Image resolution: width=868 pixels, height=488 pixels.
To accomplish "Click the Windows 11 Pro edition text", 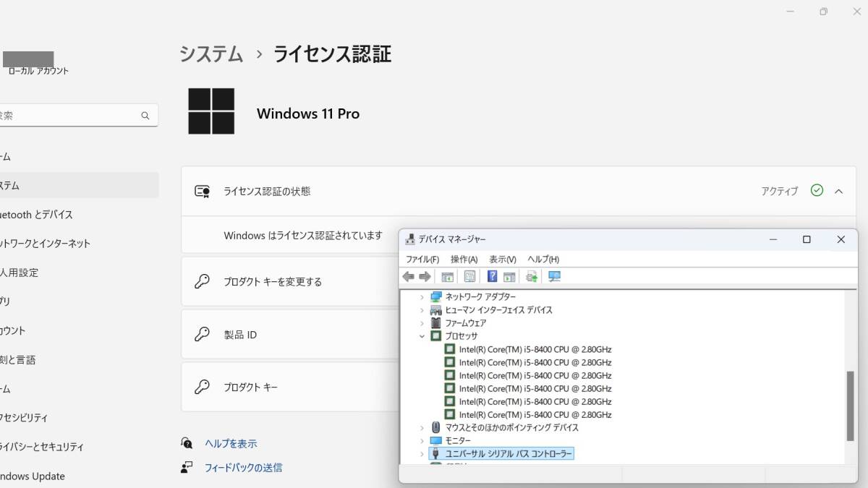I will pos(308,114).
